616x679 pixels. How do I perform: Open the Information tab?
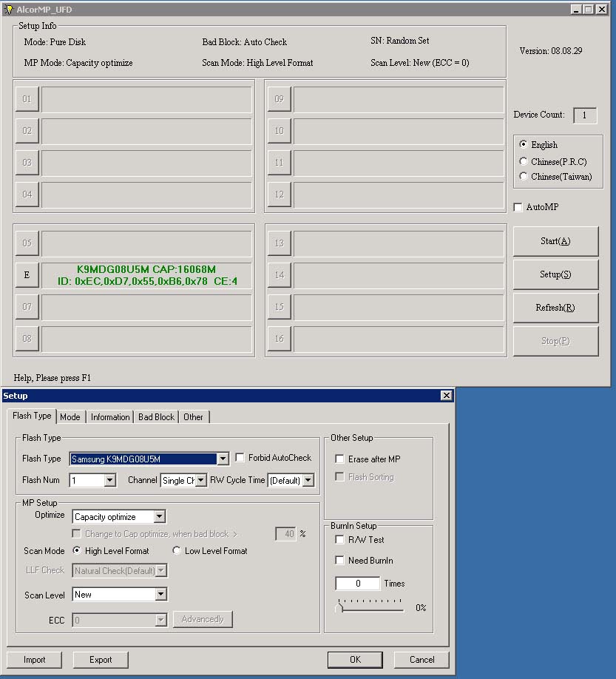point(110,417)
